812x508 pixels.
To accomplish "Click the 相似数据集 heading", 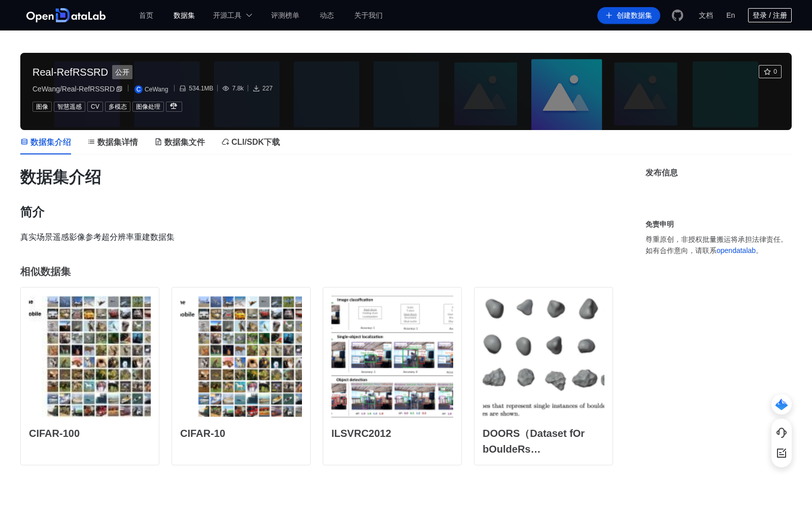I will 46,272.
